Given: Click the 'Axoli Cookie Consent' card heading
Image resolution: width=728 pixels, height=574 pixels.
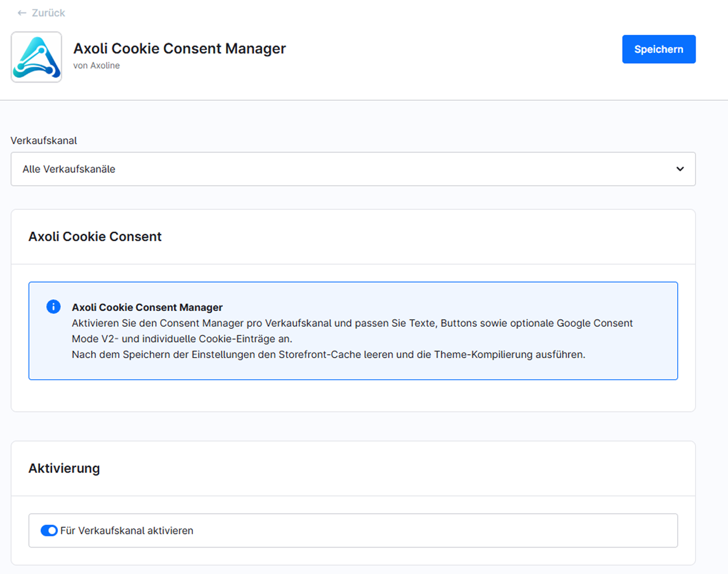Looking at the screenshot, I should pos(95,236).
